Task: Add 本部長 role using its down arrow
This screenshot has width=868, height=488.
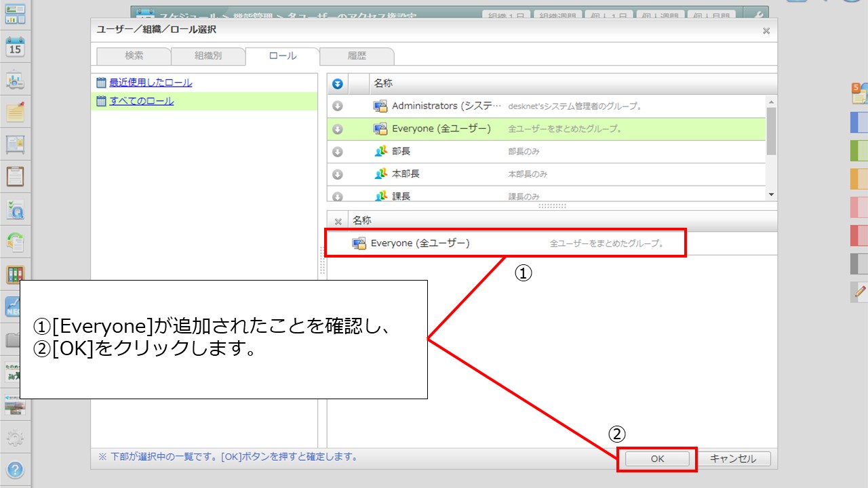Action: [337, 174]
